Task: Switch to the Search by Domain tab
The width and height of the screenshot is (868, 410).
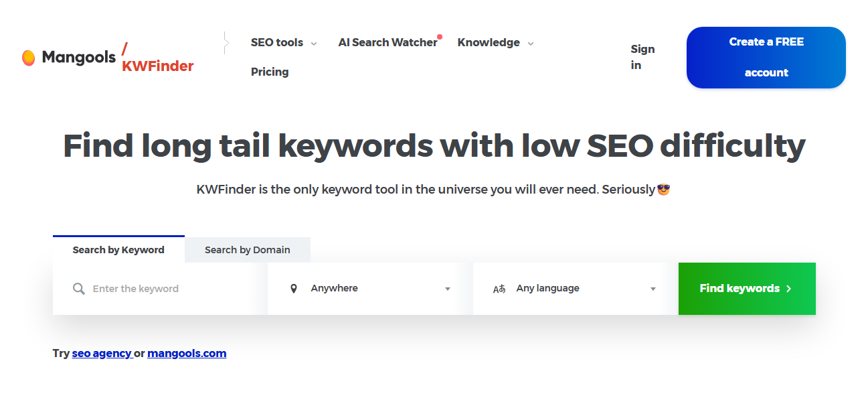Action: coord(248,249)
